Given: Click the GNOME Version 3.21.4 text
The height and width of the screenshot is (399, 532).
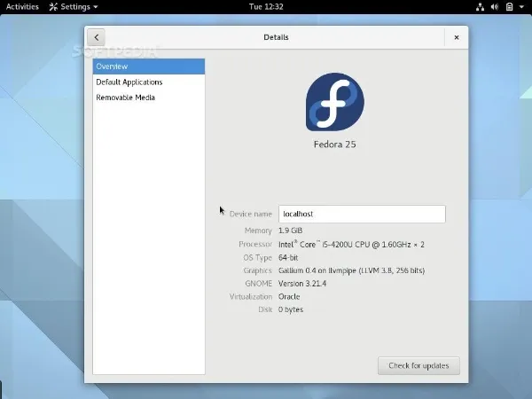Looking at the screenshot, I should 302,284.
